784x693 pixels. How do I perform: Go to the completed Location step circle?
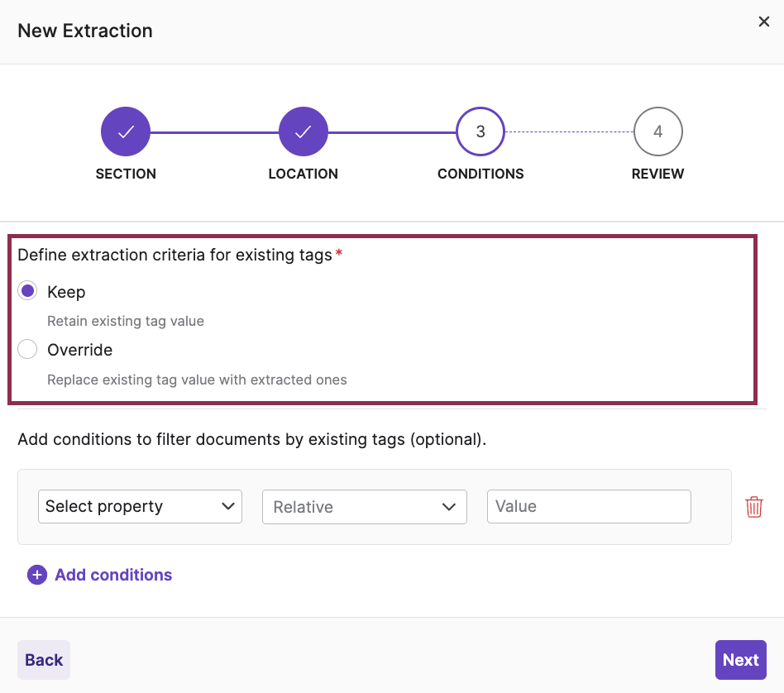[x=303, y=131]
